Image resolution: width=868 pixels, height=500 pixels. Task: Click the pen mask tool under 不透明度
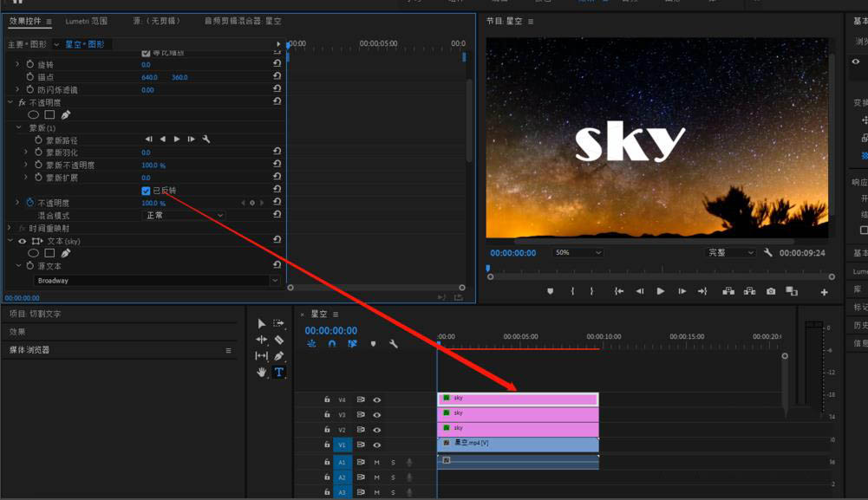click(66, 114)
